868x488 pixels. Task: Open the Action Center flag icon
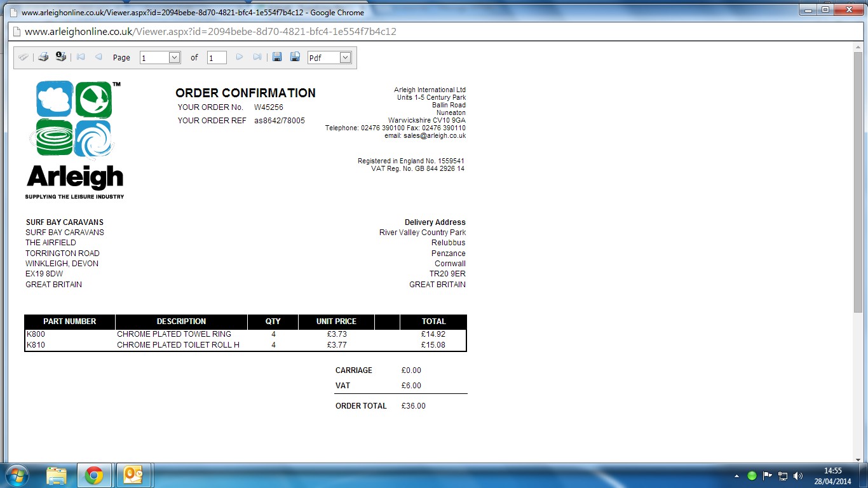coord(768,476)
